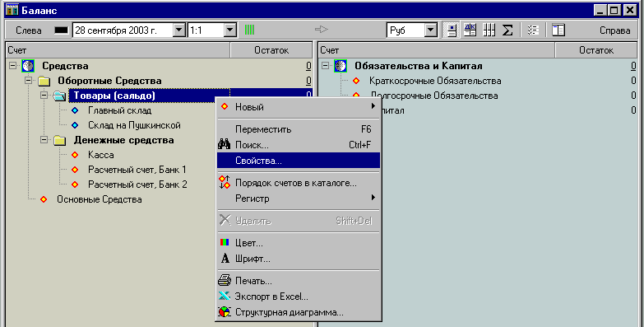Click the Справа toolbar label
The width and height of the screenshot is (644, 327).
(x=614, y=30)
